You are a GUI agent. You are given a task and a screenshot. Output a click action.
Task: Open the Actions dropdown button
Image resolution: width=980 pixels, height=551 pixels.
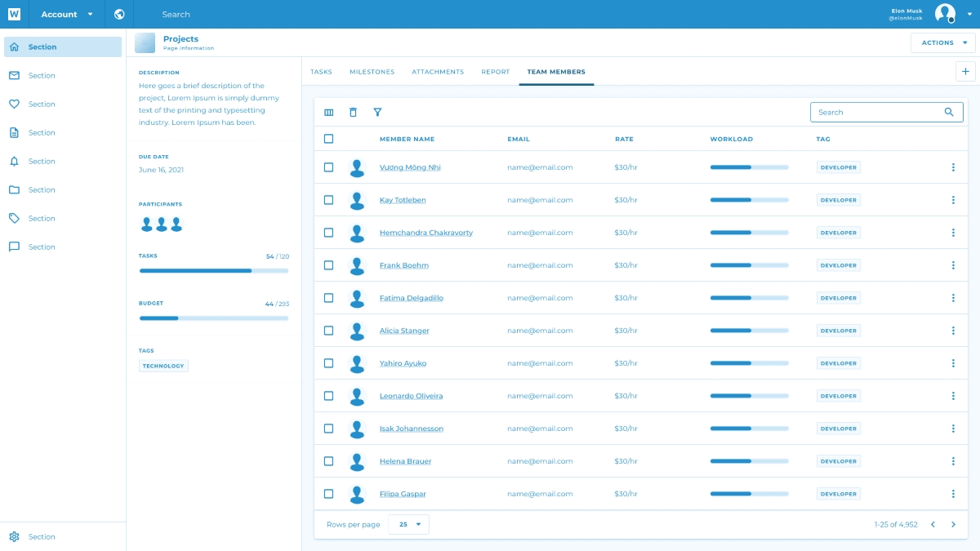click(x=942, y=42)
